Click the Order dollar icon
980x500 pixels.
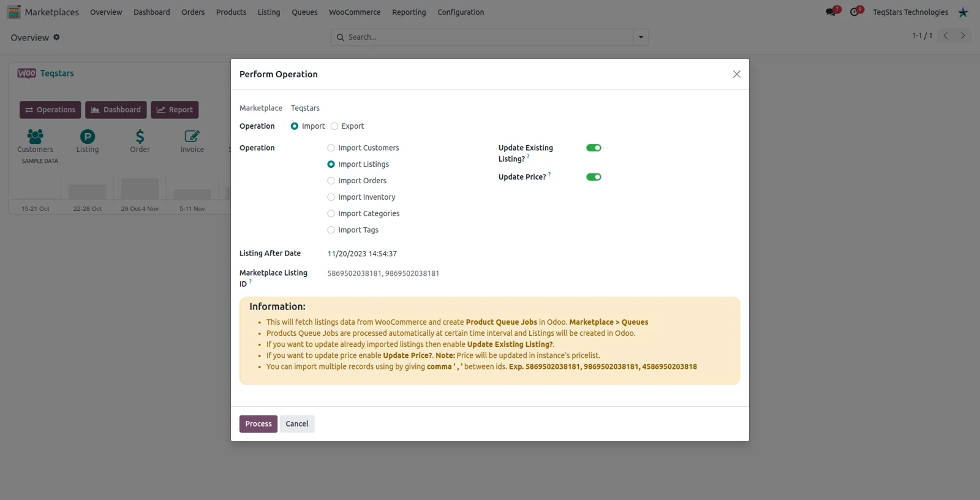click(140, 136)
